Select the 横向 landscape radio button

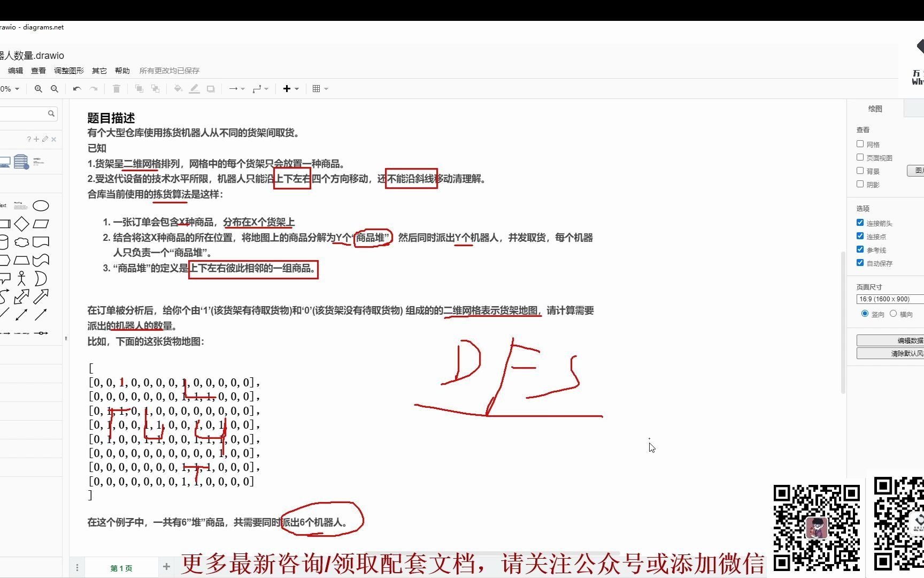893,314
